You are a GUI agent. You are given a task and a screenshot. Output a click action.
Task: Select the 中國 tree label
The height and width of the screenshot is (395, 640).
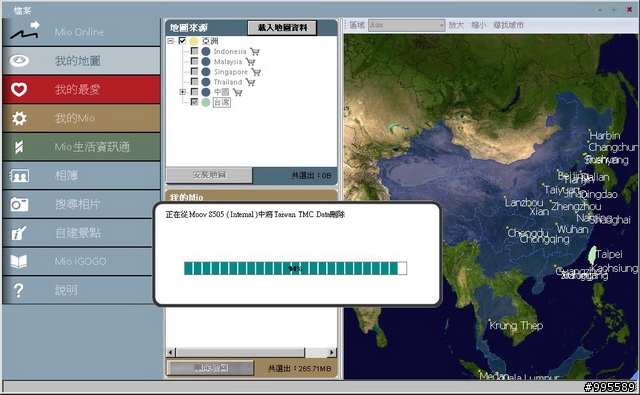click(x=222, y=92)
